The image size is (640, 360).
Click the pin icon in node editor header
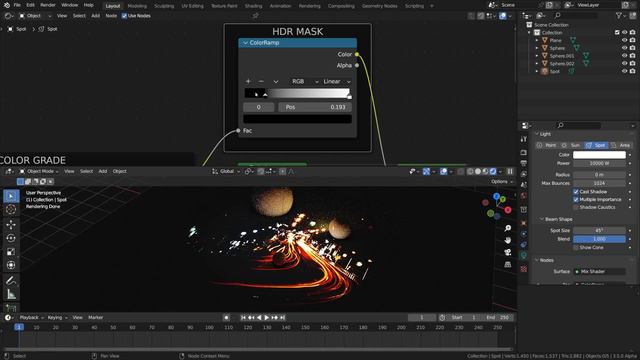[256, 16]
